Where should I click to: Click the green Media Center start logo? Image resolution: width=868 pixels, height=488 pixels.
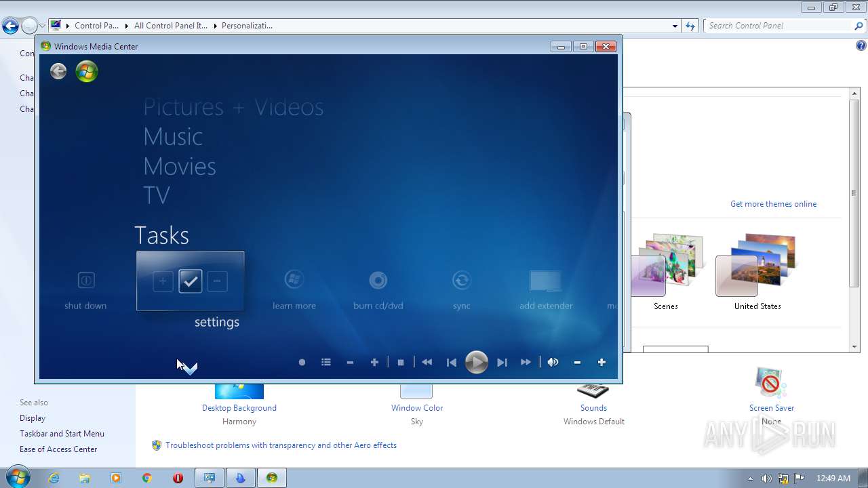pyautogui.click(x=87, y=71)
